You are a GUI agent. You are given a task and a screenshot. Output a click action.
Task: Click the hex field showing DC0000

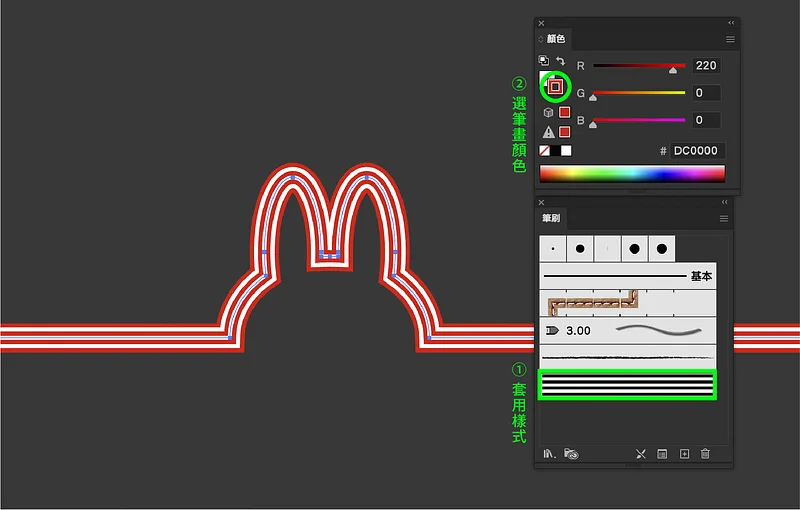(x=697, y=150)
